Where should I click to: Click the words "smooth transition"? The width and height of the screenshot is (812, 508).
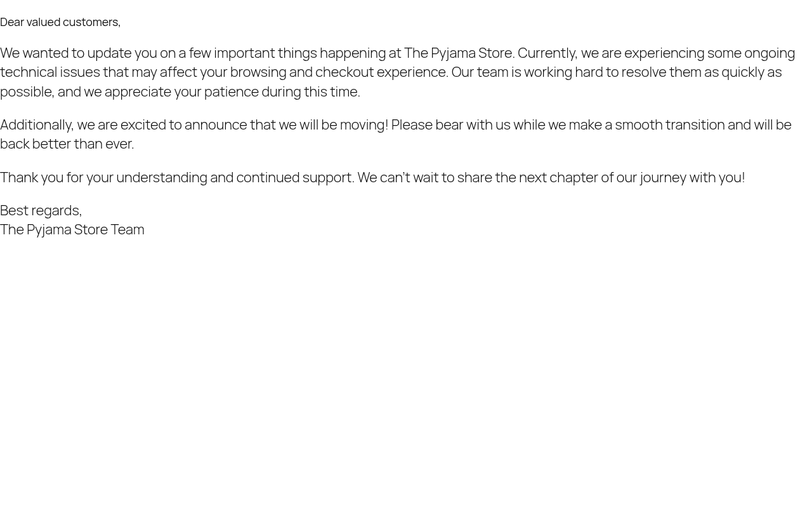[669, 124]
